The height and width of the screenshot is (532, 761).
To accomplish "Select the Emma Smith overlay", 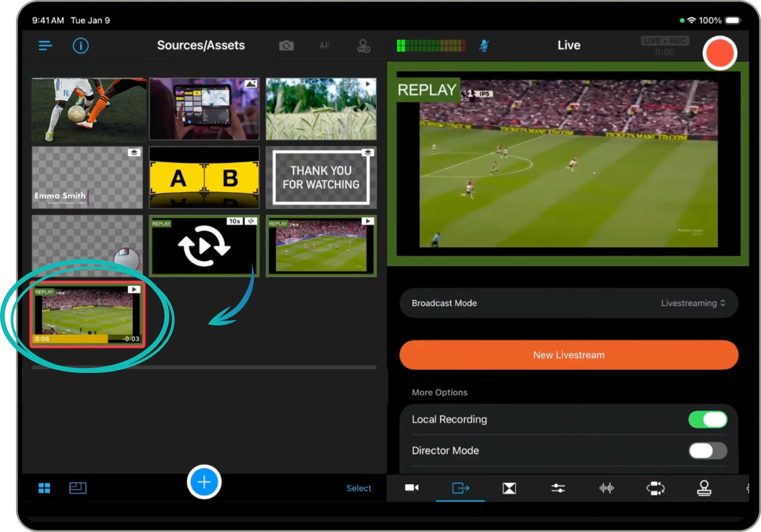I will click(87, 178).
